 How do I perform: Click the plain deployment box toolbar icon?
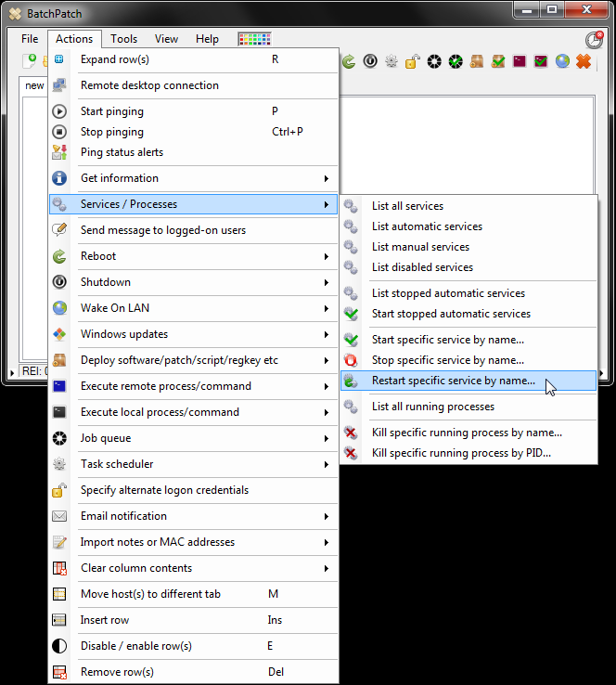pos(477,61)
